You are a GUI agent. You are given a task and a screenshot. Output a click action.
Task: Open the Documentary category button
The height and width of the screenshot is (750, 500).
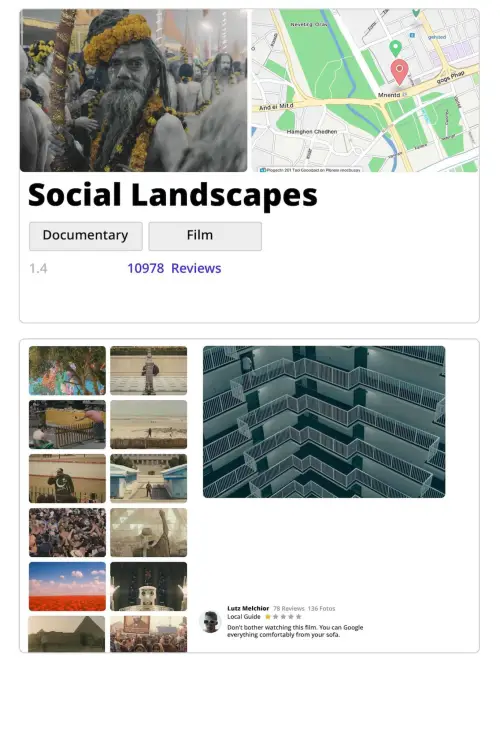[x=86, y=236]
